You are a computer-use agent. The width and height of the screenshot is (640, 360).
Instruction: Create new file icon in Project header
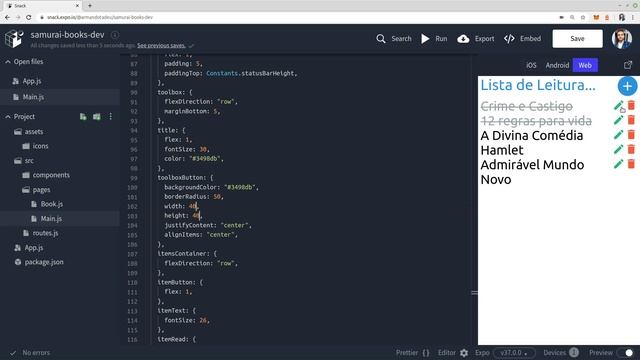[83, 117]
